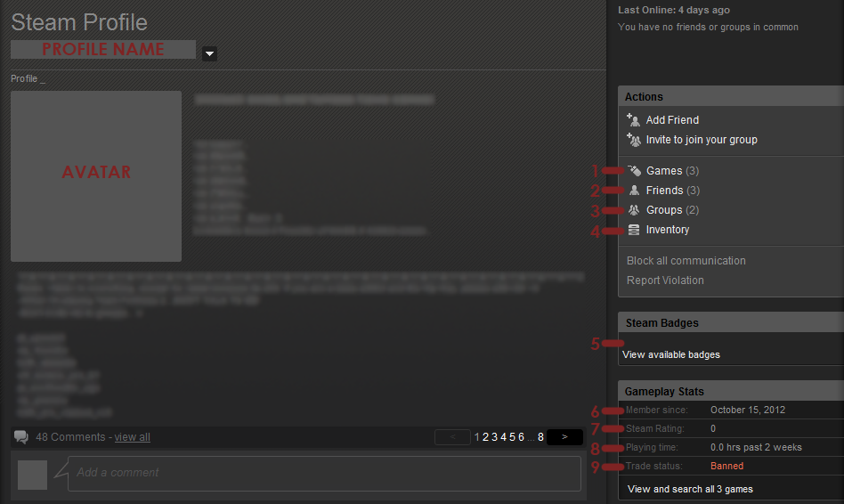Image resolution: width=844 pixels, height=504 pixels.
Task: Click the Invite to group icon
Action: (634, 140)
